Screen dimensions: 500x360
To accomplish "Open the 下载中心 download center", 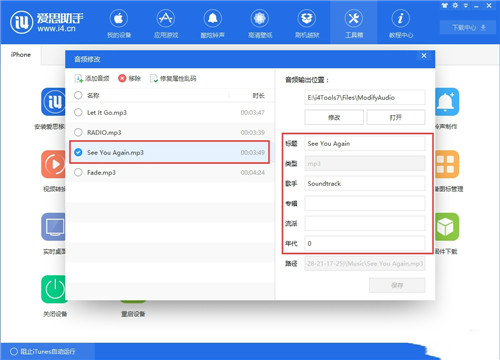I will [469, 27].
